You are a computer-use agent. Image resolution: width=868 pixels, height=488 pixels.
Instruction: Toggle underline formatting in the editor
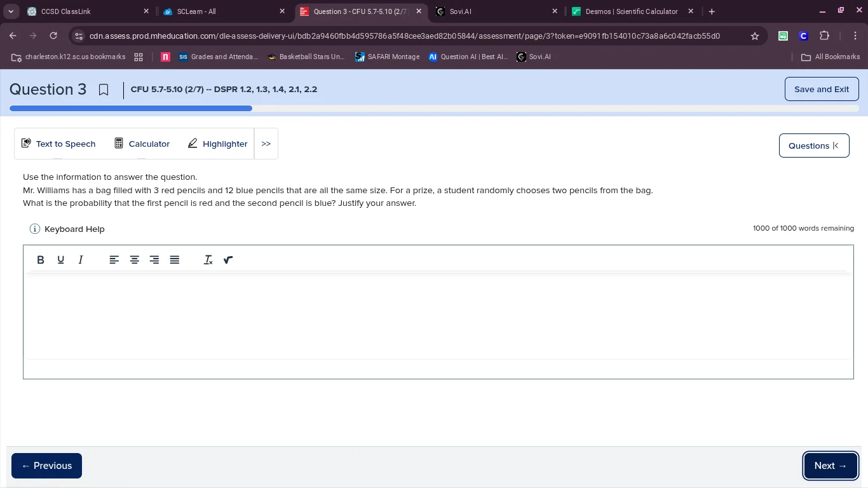click(x=61, y=260)
